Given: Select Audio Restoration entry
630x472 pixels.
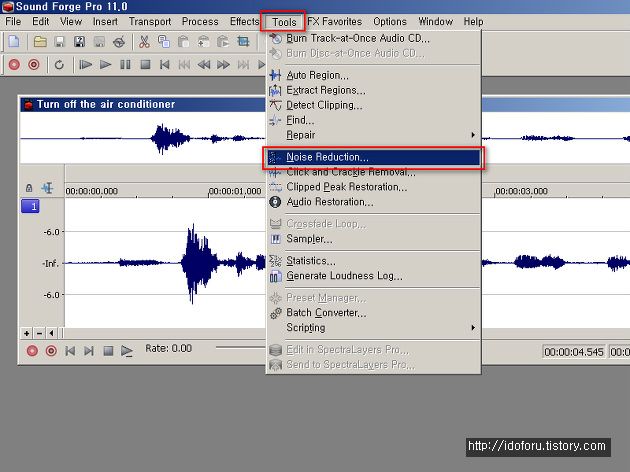Looking at the screenshot, I should tap(374, 202).
